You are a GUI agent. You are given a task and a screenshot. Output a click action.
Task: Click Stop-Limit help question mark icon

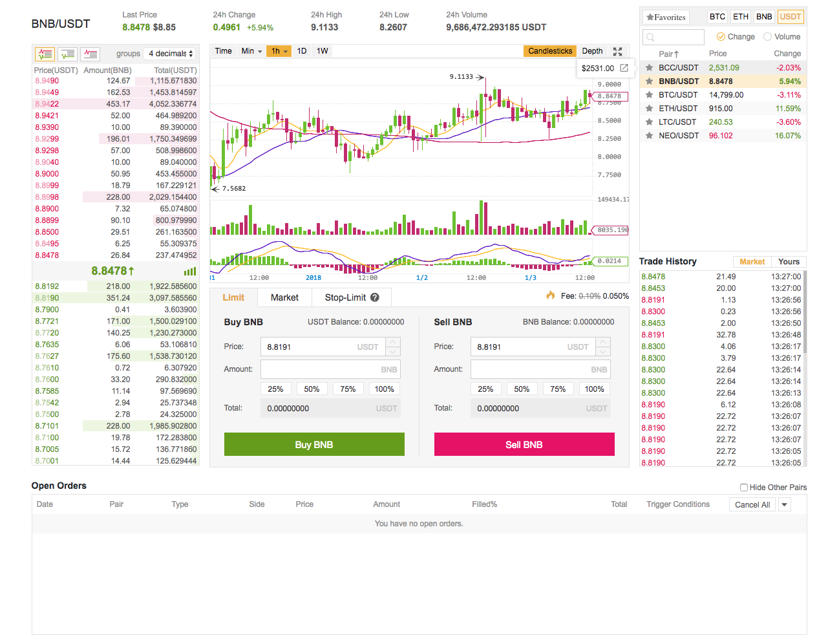pyautogui.click(x=375, y=297)
